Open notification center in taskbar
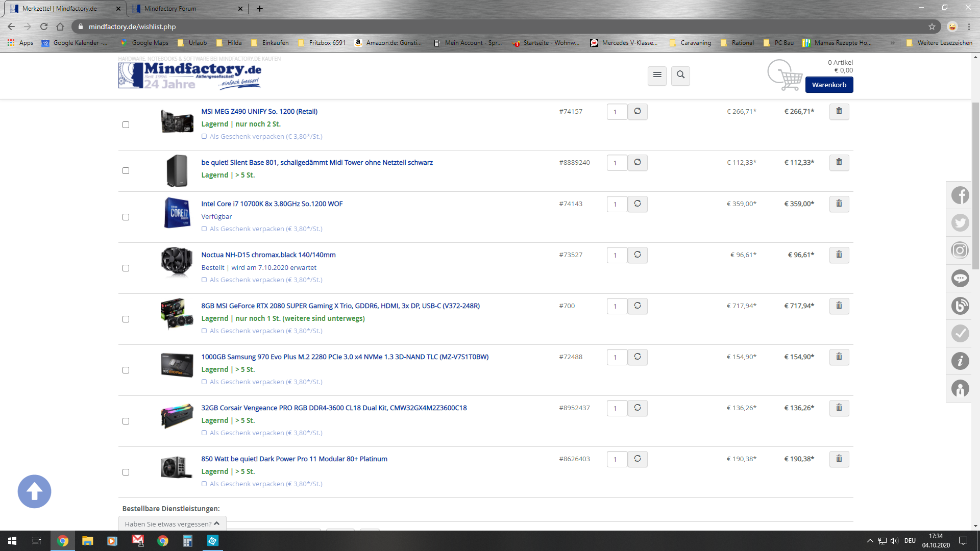The image size is (980, 551). coord(963,541)
